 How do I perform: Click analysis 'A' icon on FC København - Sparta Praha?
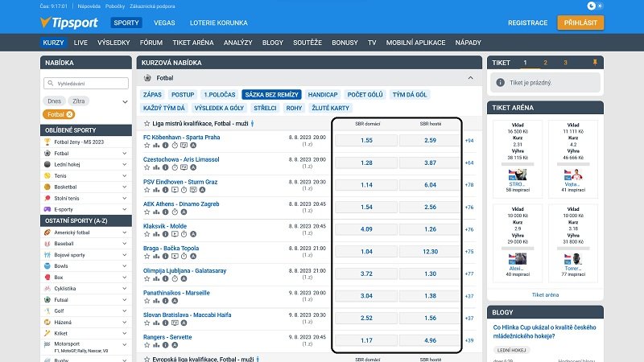click(x=193, y=146)
